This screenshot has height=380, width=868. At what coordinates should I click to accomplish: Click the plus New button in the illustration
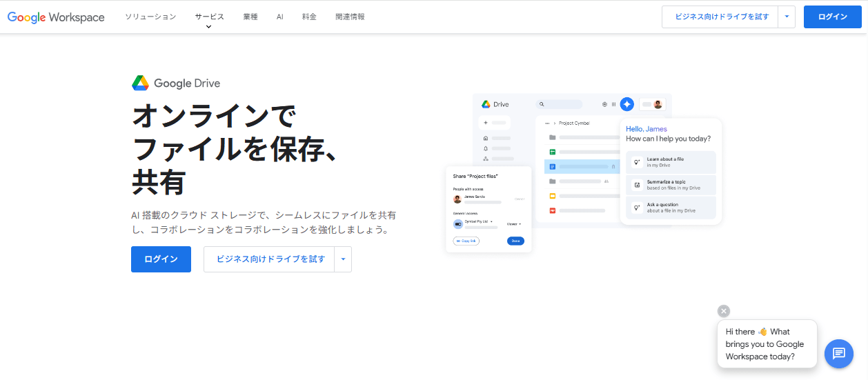(494, 123)
